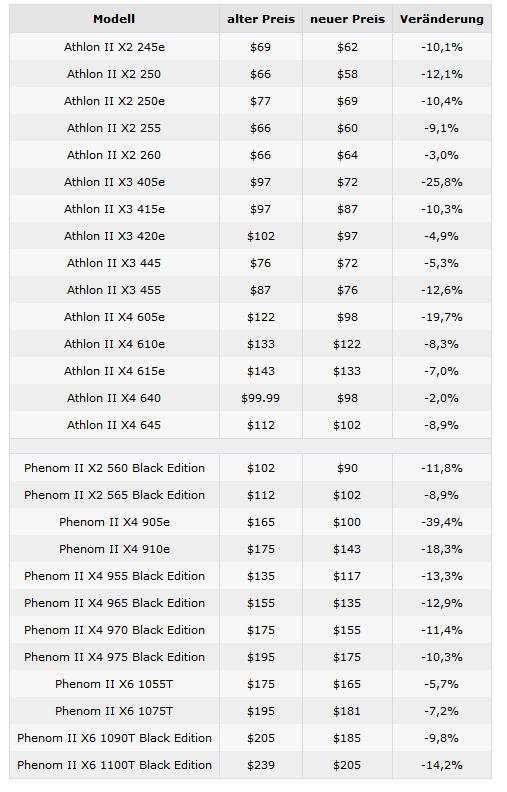
Task: Click the $239 old price cell
Action: 261,765
